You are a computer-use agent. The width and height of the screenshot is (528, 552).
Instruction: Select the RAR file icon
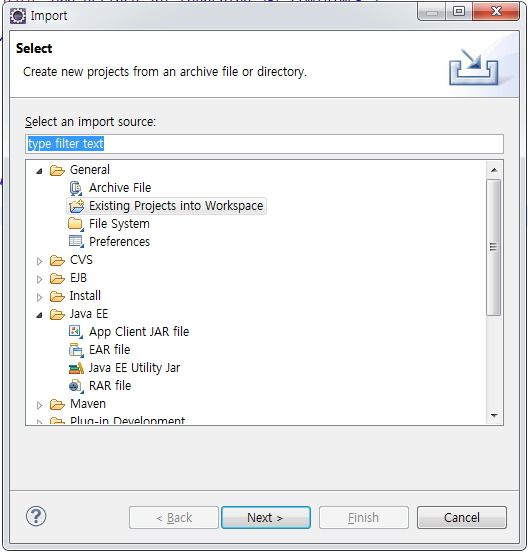(x=76, y=386)
